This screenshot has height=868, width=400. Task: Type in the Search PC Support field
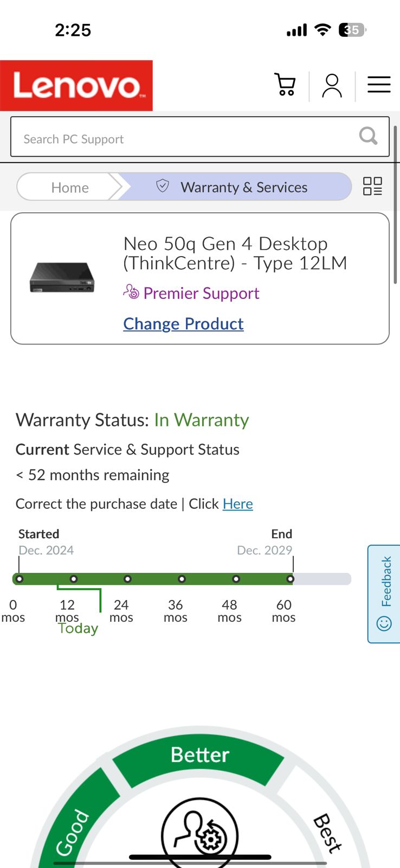click(x=184, y=139)
